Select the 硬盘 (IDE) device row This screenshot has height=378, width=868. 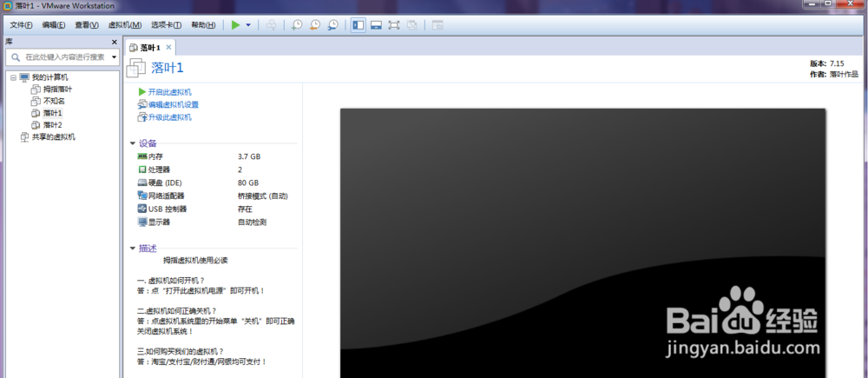(216, 182)
